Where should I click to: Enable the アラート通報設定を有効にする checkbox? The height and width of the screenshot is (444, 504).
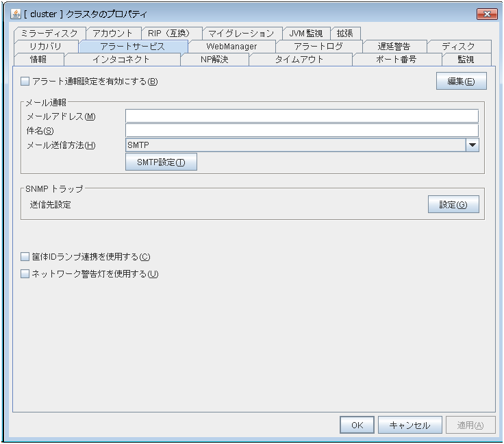[x=25, y=82]
